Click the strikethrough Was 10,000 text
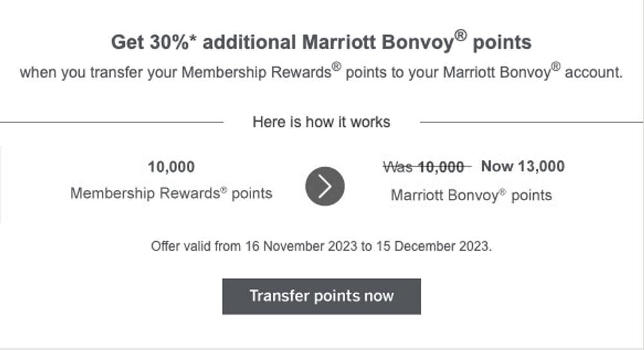The image size is (644, 350). coord(427,167)
